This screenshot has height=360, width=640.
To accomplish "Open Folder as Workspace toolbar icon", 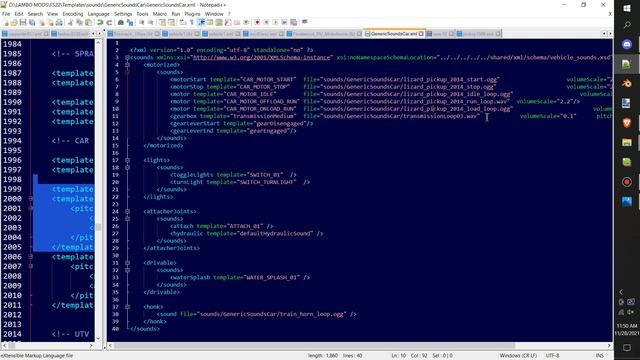I will point(237,22).
